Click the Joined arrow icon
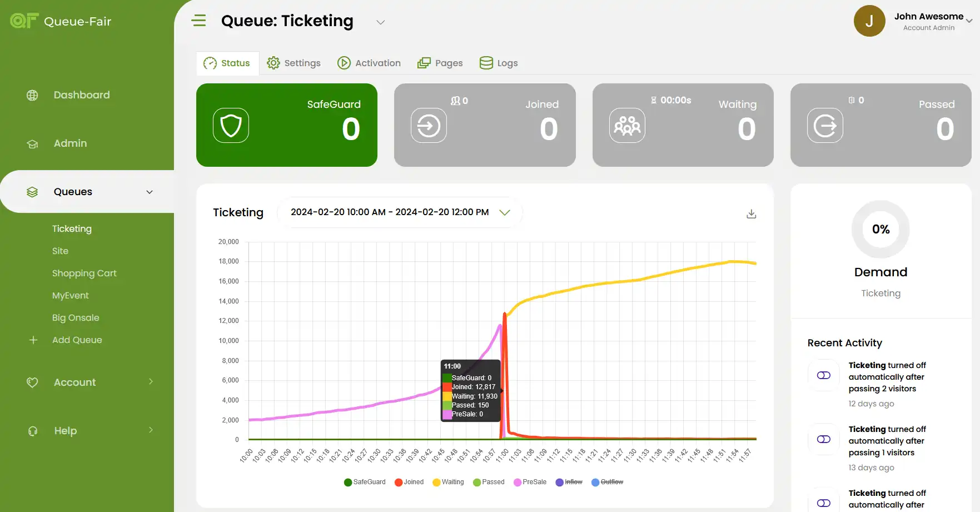 pos(429,126)
